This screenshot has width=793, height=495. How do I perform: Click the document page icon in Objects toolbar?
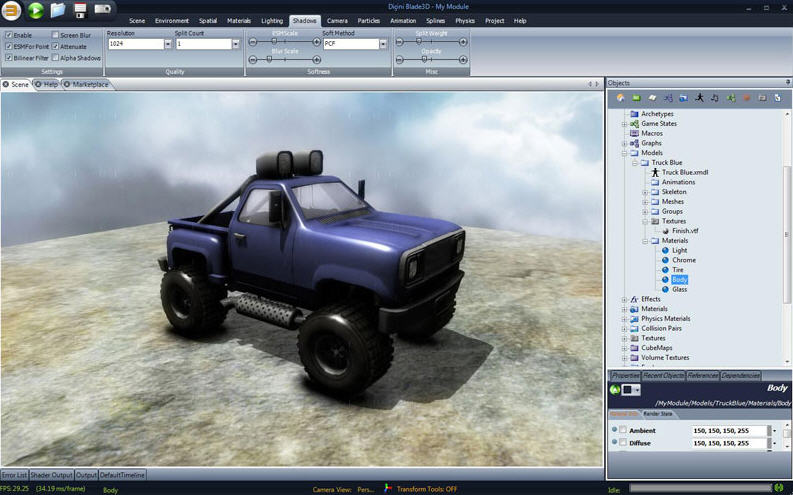(x=778, y=98)
